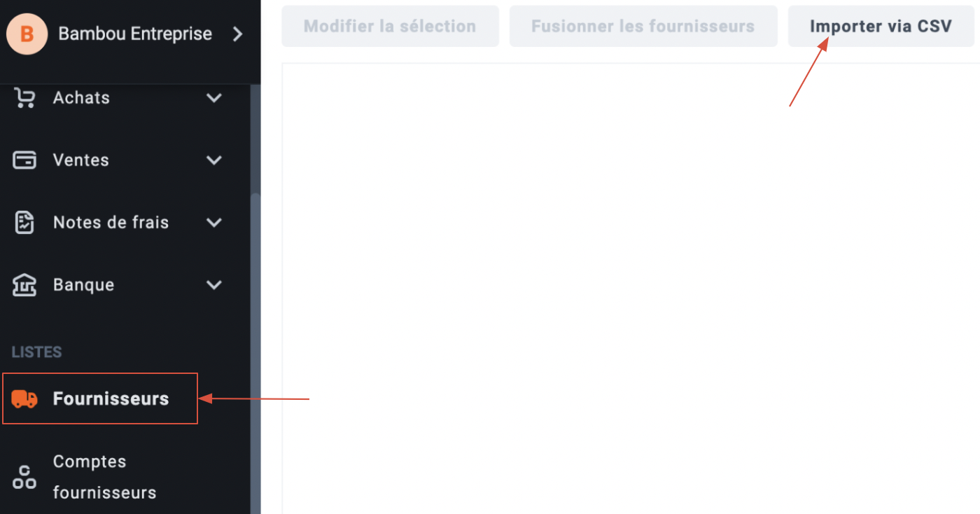Click Fusionner les fournisseurs button
Viewport: 980px width, 514px height.
[x=643, y=27]
